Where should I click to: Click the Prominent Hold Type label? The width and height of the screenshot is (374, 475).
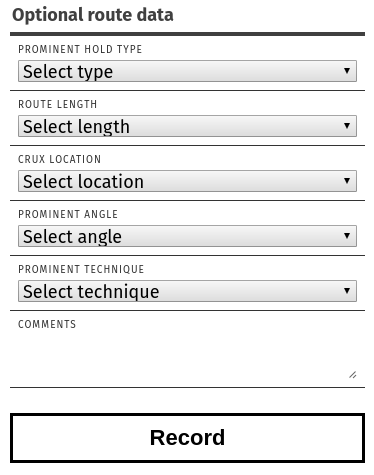(80, 49)
